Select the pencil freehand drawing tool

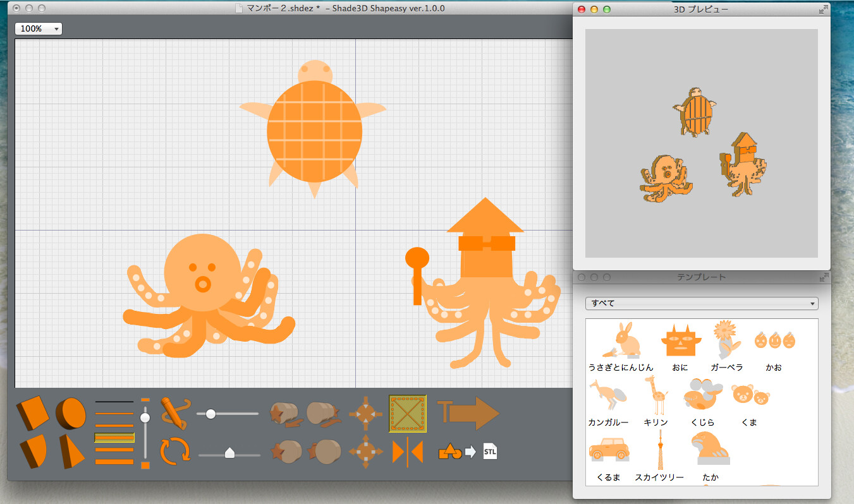(175, 412)
